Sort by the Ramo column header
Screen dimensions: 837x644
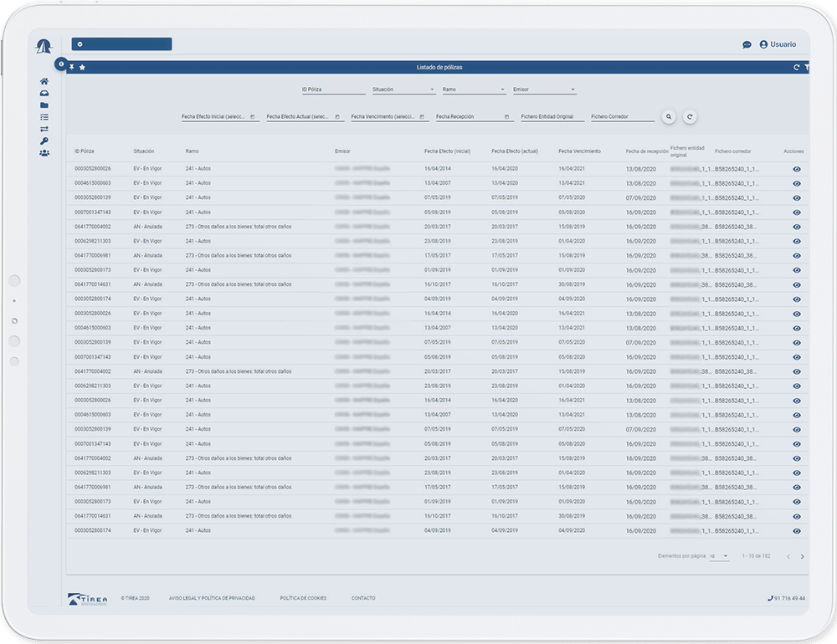pyautogui.click(x=192, y=151)
